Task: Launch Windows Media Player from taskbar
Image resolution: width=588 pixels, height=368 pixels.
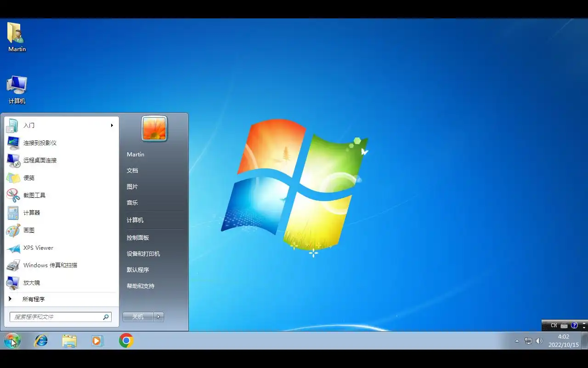Action: pos(97,341)
